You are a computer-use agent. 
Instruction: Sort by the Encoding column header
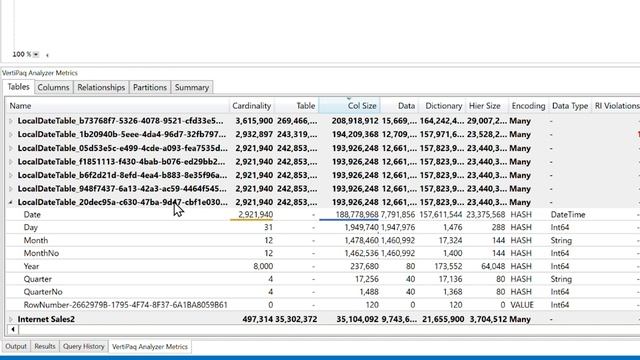[x=529, y=106]
